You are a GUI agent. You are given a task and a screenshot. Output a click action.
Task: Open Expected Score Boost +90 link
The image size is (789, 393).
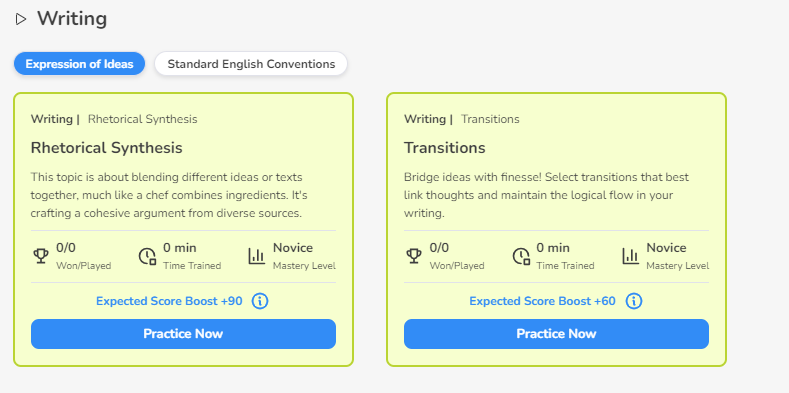[x=169, y=301]
